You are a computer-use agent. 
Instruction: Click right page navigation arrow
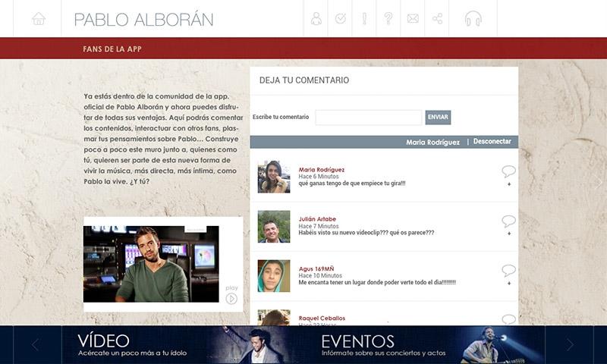pos(599,182)
